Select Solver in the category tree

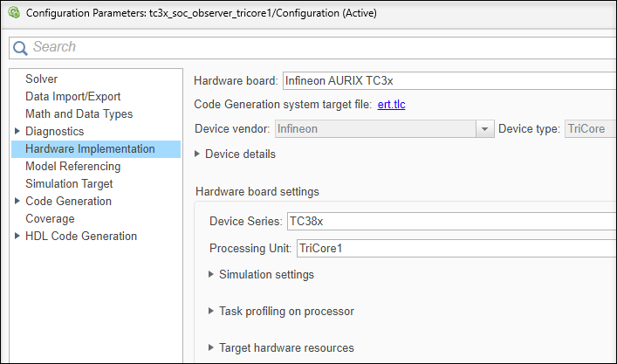[x=41, y=79]
